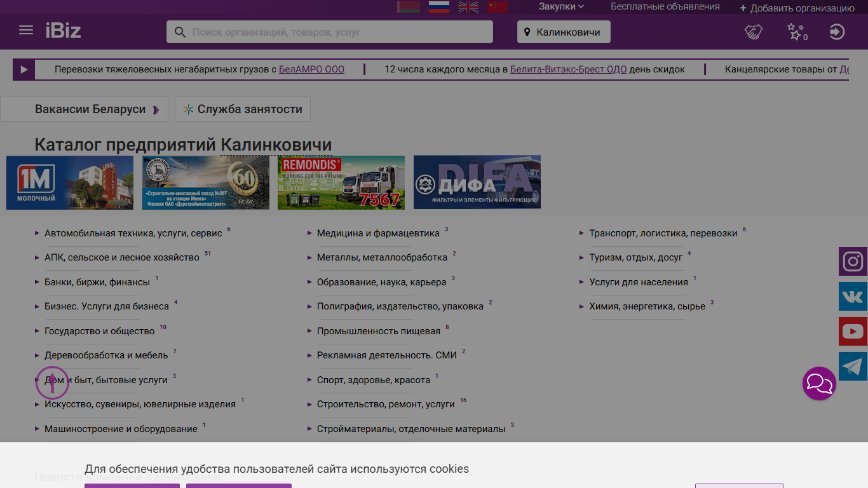Open the YouTube social icon
868x488 pixels.
tap(853, 331)
